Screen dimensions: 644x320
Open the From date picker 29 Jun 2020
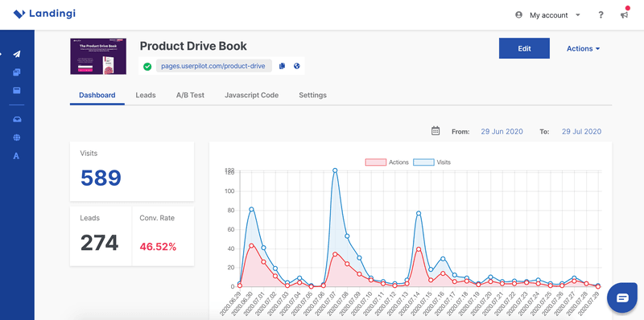pyautogui.click(x=502, y=132)
